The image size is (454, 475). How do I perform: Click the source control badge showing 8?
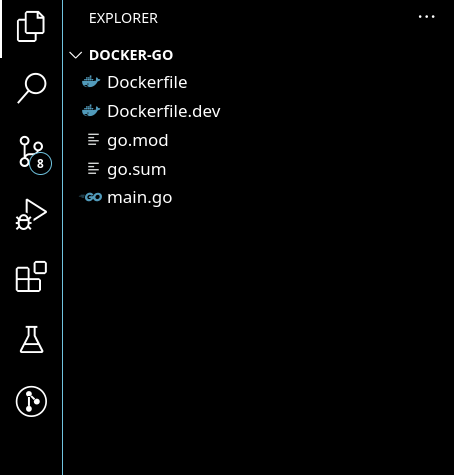(x=40, y=164)
